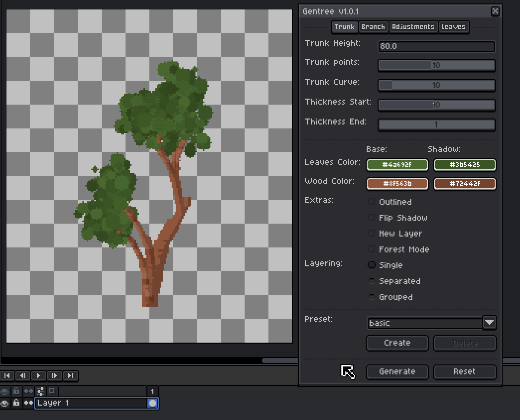Switch to the Branch tab
The width and height of the screenshot is (520, 420).
tap(373, 27)
